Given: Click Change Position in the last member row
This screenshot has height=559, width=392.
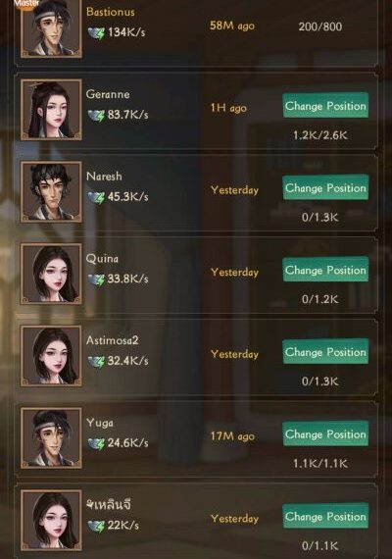Looking at the screenshot, I should pos(325,516).
